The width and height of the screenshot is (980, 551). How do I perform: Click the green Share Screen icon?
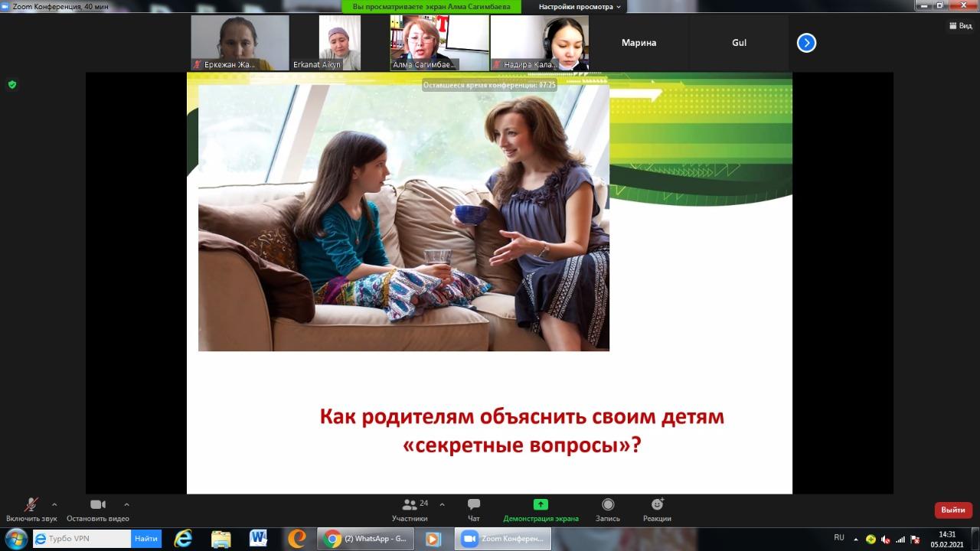click(541, 505)
